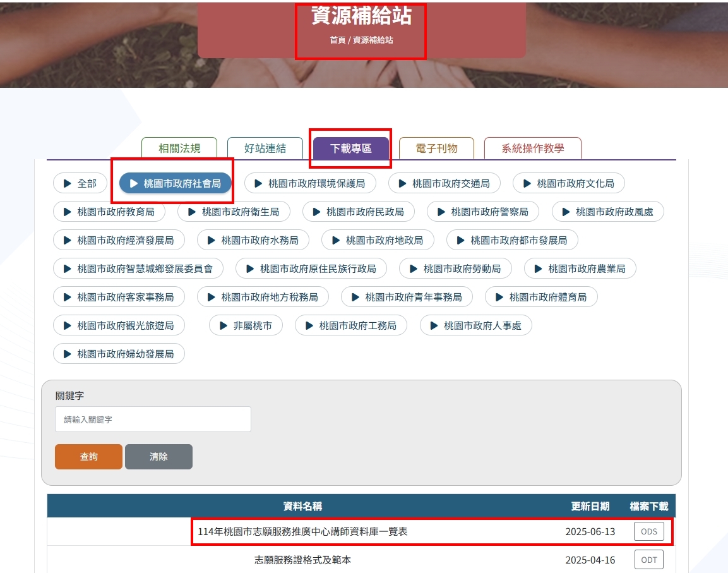Select the 下載專區 tab

tap(350, 148)
